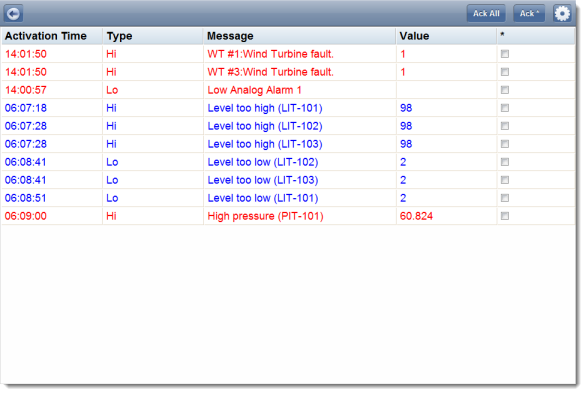Tick the Low Analog Alarm 1 checkbox

505,90
